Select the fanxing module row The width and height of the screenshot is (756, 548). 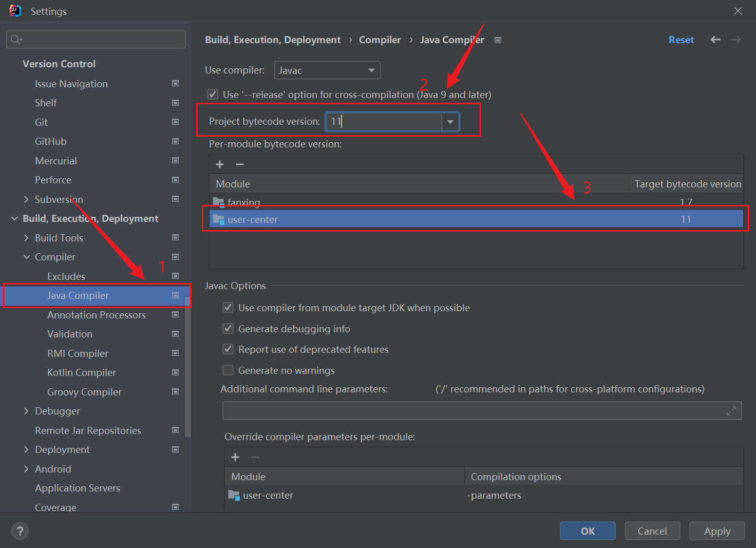pyautogui.click(x=476, y=202)
